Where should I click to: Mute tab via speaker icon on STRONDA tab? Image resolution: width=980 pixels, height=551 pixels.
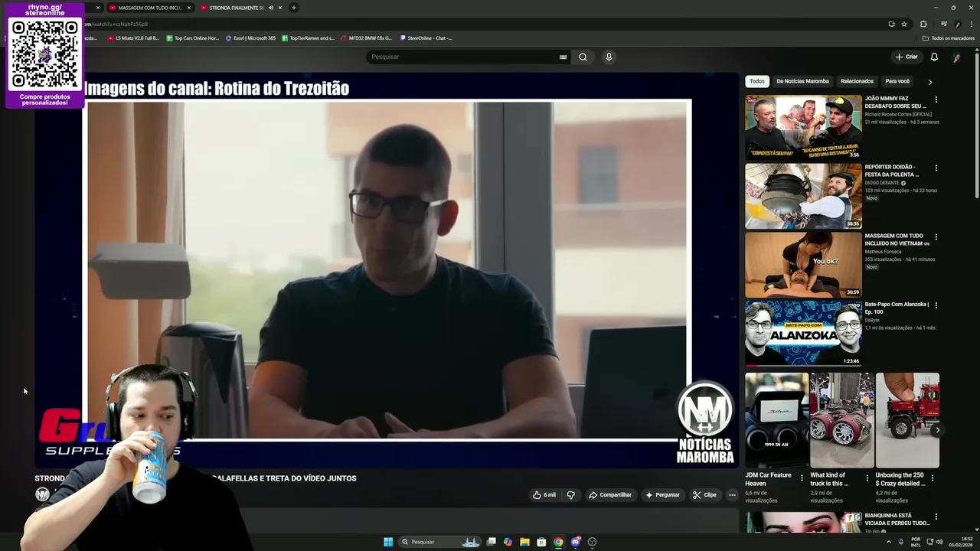(x=270, y=8)
